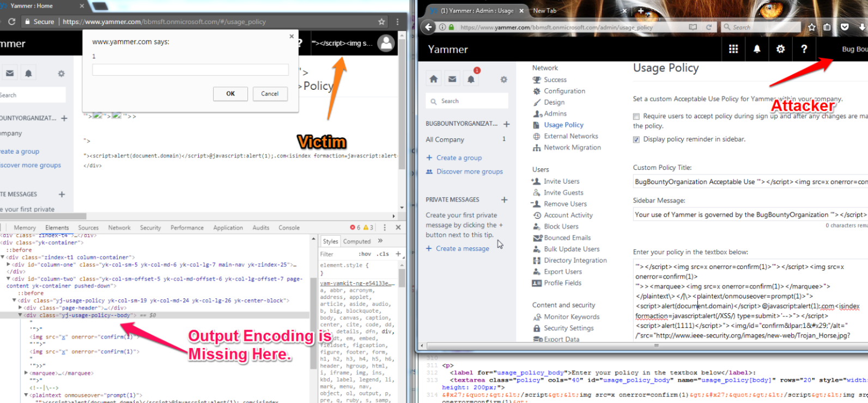Click the policy body textarea
This screenshot has height=403, width=868.
click(750, 301)
